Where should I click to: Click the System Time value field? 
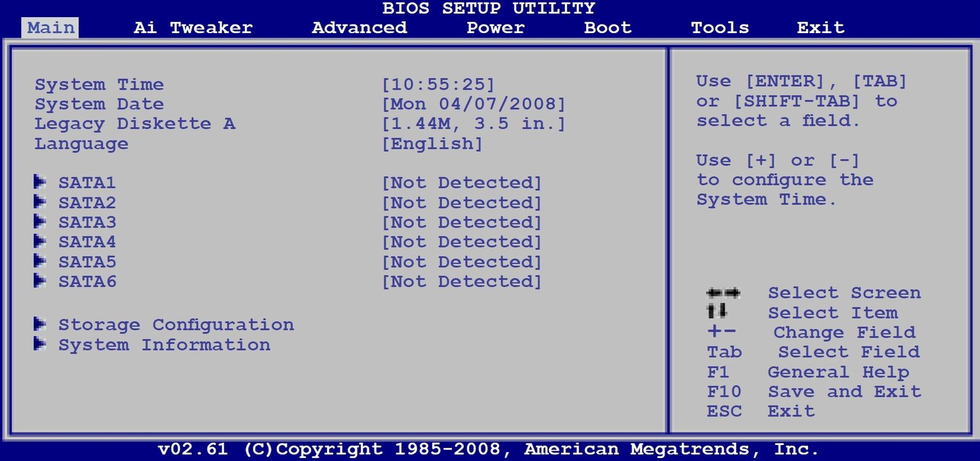[438, 85]
